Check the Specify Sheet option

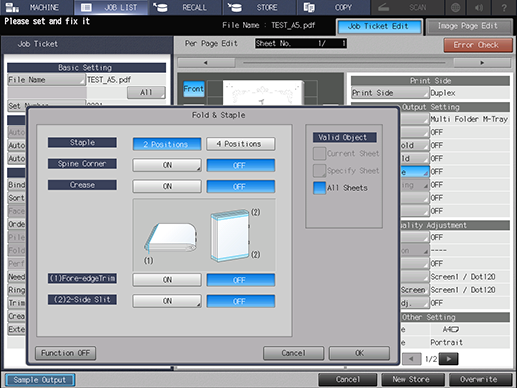pos(319,171)
